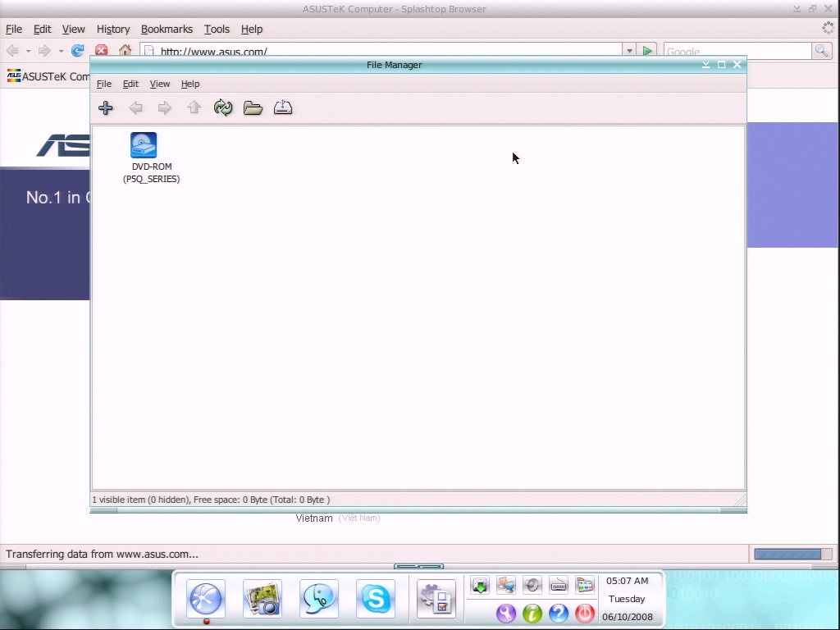Click the browser reload button
Screen dimensions: 840x630
(x=78, y=51)
